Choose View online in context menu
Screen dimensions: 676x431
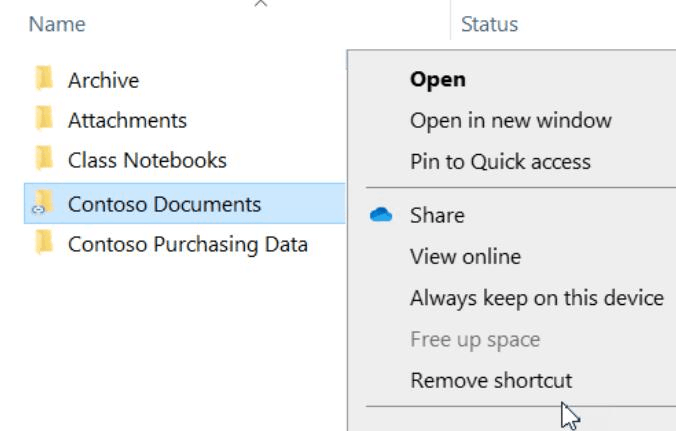(x=465, y=256)
